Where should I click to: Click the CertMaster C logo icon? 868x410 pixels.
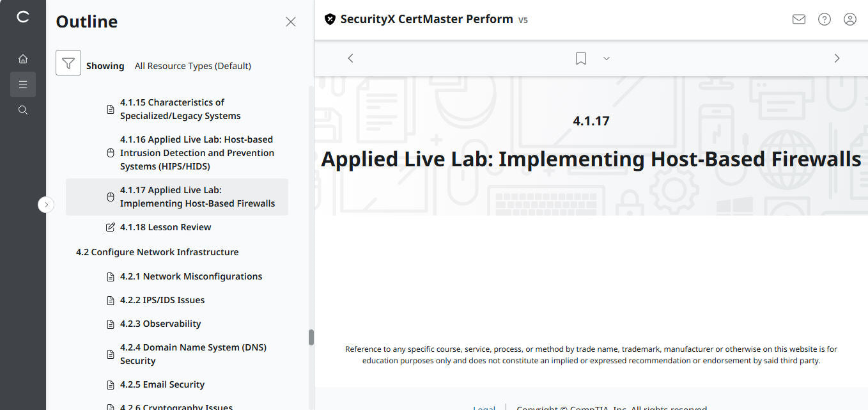(x=23, y=17)
